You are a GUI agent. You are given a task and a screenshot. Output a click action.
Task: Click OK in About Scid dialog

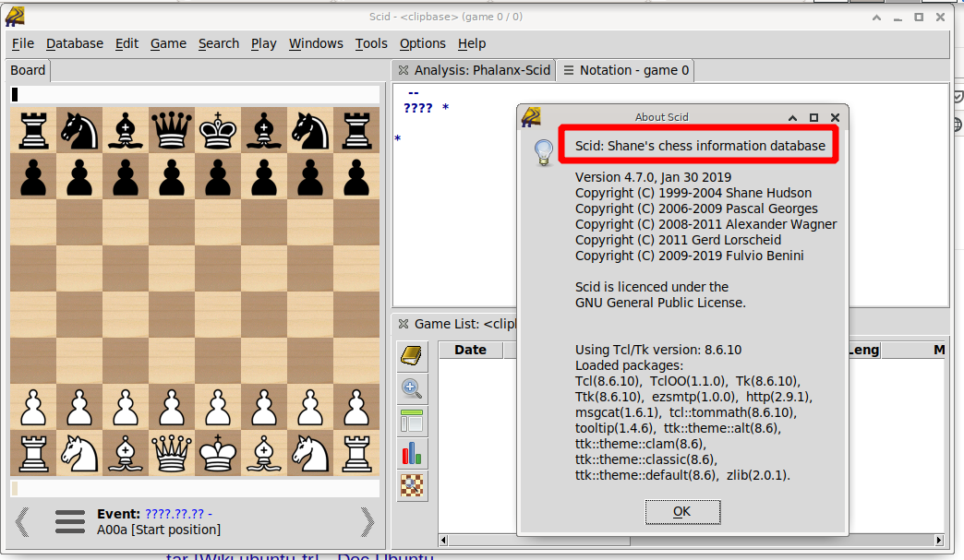tap(682, 511)
